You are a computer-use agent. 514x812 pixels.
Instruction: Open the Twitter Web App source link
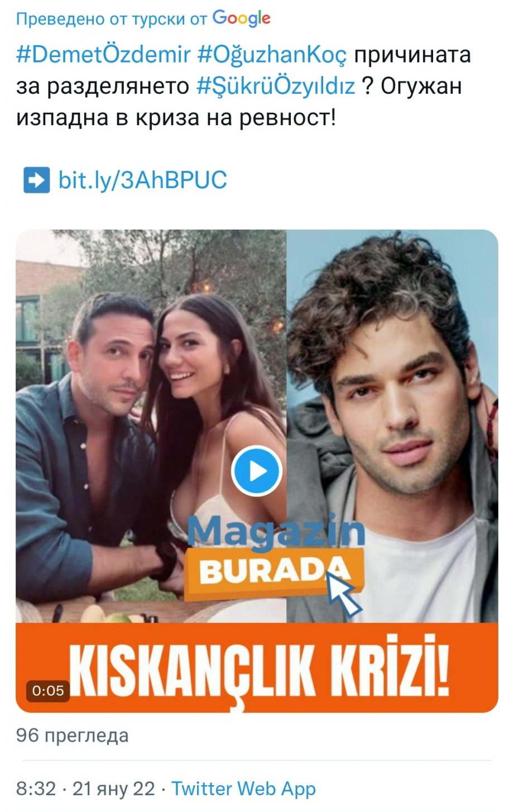[243, 789]
